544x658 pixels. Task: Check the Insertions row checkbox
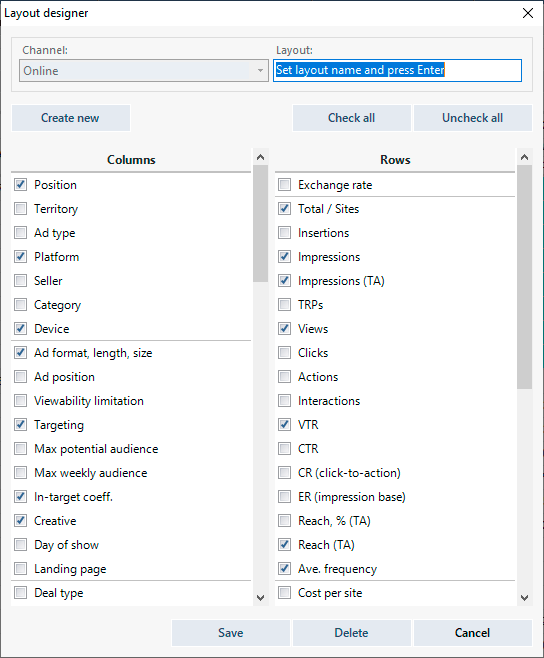[x=285, y=232]
